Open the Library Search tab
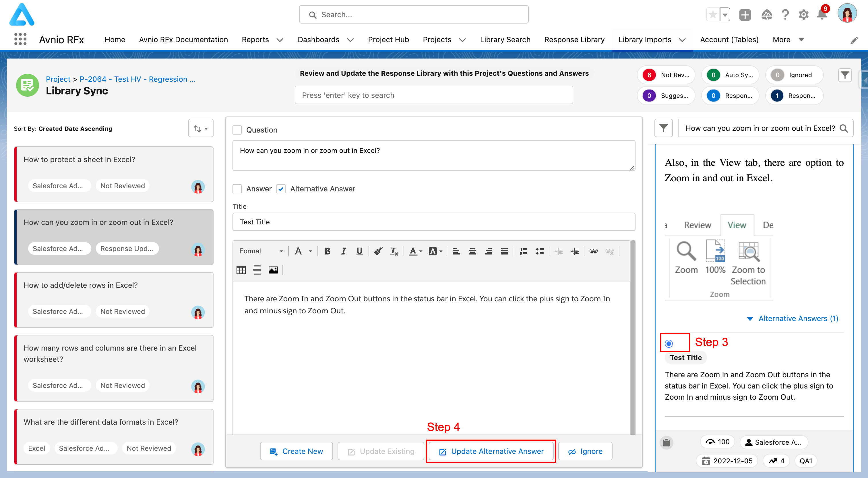This screenshot has width=868, height=478. point(505,39)
